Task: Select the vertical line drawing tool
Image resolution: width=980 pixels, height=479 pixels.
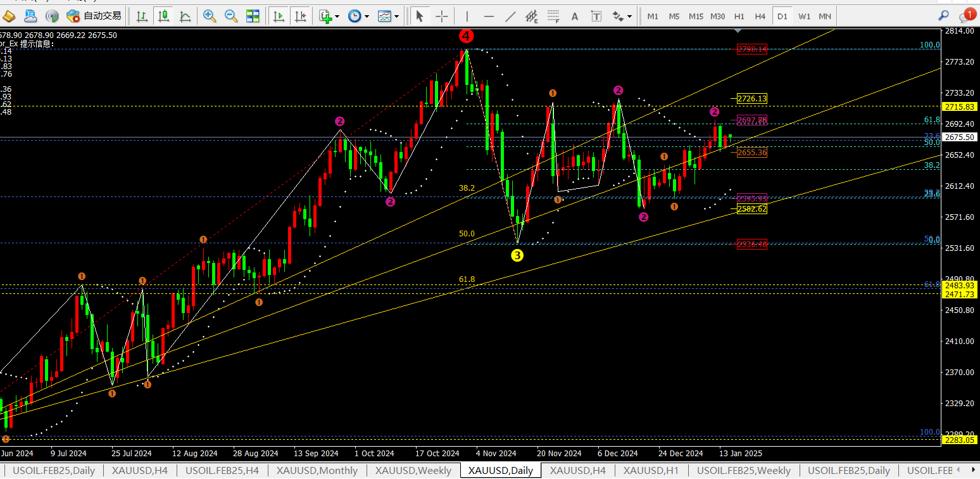Action: coord(467,16)
